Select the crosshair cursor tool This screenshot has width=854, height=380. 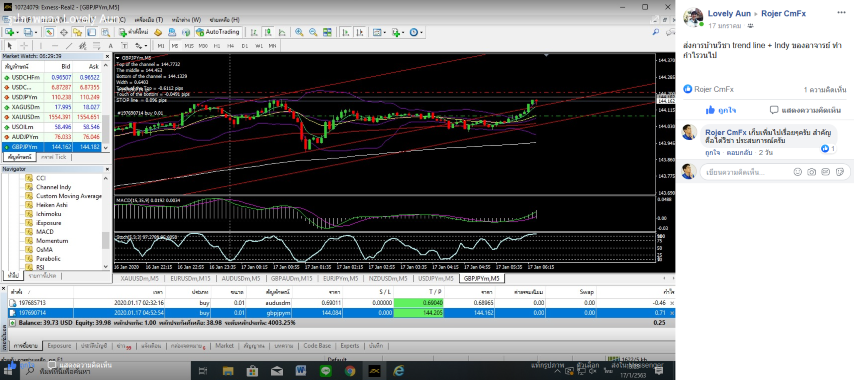coord(23,46)
